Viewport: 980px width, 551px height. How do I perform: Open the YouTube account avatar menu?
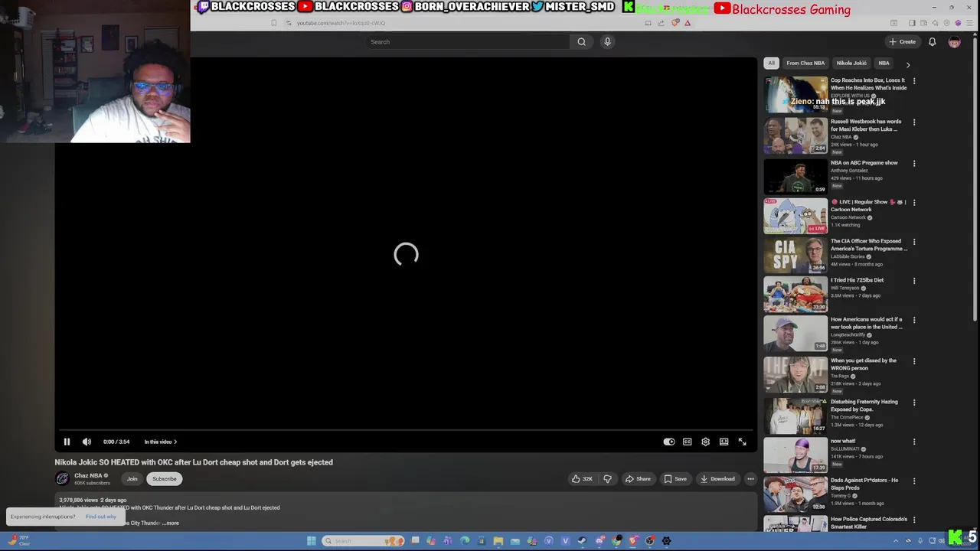[954, 42]
